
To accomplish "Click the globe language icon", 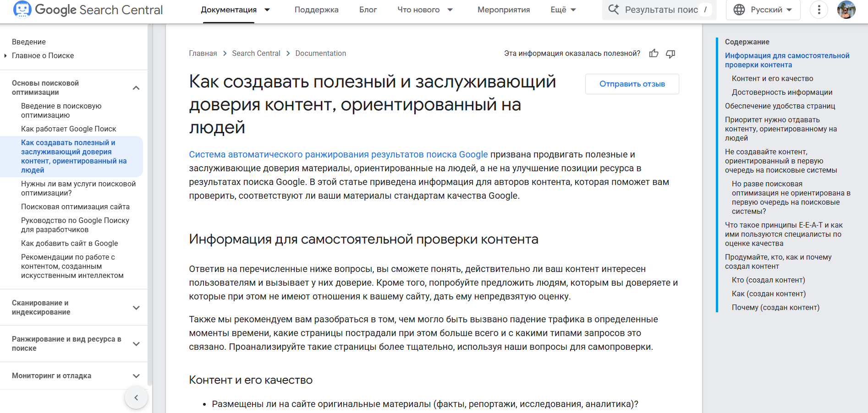I will (x=739, y=10).
